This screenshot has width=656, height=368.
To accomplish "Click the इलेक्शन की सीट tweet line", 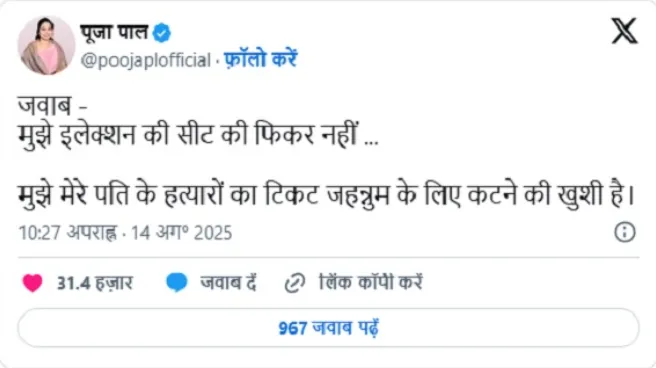I will pos(198,135).
